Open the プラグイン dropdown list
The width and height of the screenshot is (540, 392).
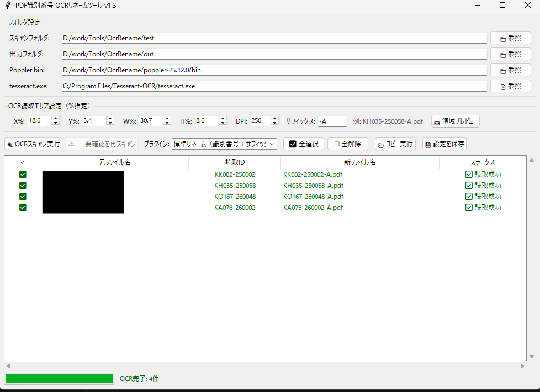[224, 144]
